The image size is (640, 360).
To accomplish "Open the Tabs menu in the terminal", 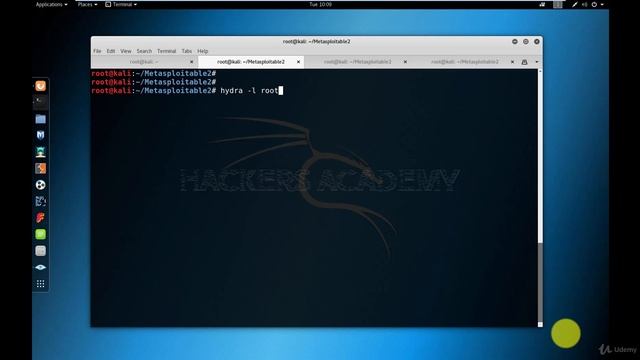I will tap(187, 51).
